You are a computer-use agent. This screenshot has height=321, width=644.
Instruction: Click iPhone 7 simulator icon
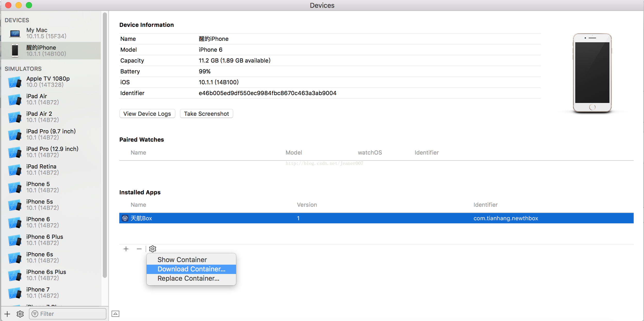pyautogui.click(x=15, y=293)
